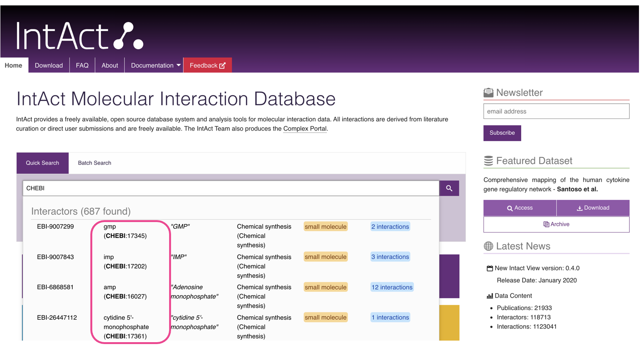Select accession EBI-26447112

(57, 317)
